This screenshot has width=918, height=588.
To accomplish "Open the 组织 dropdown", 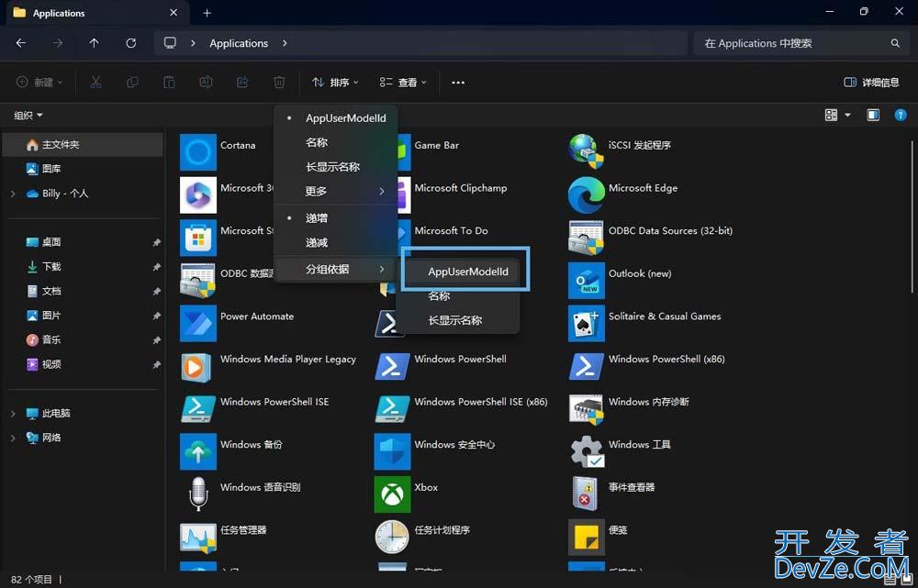I will 28,116.
